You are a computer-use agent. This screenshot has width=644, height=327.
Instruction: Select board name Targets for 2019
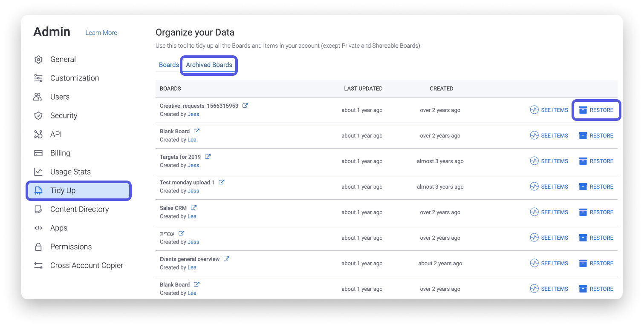click(180, 157)
